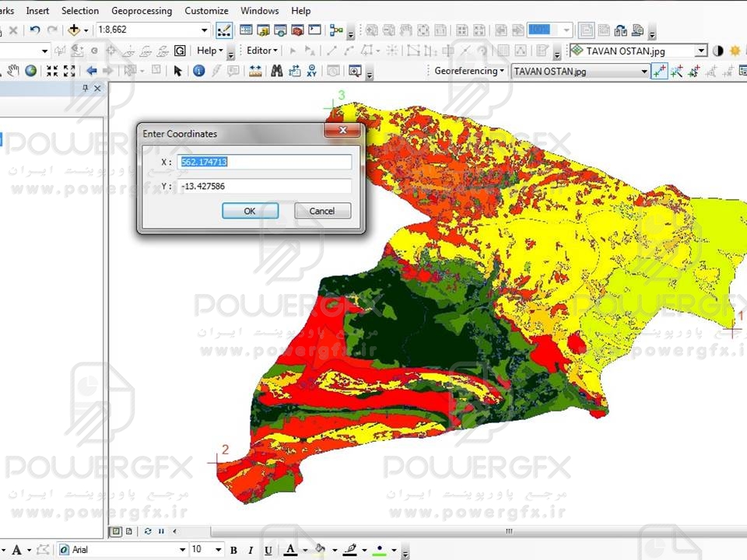The height and width of the screenshot is (560, 747).
Task: Click the Y coordinate input field
Action: [265, 187]
